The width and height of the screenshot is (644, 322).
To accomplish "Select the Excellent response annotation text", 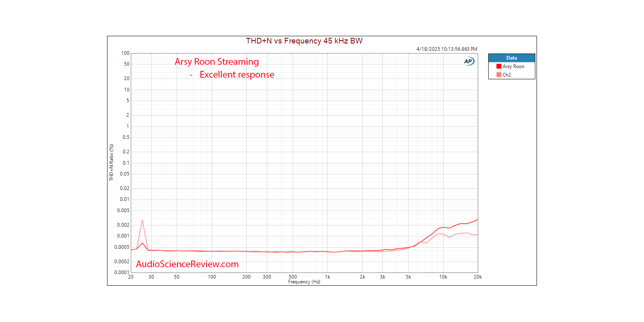I will pyautogui.click(x=237, y=74).
